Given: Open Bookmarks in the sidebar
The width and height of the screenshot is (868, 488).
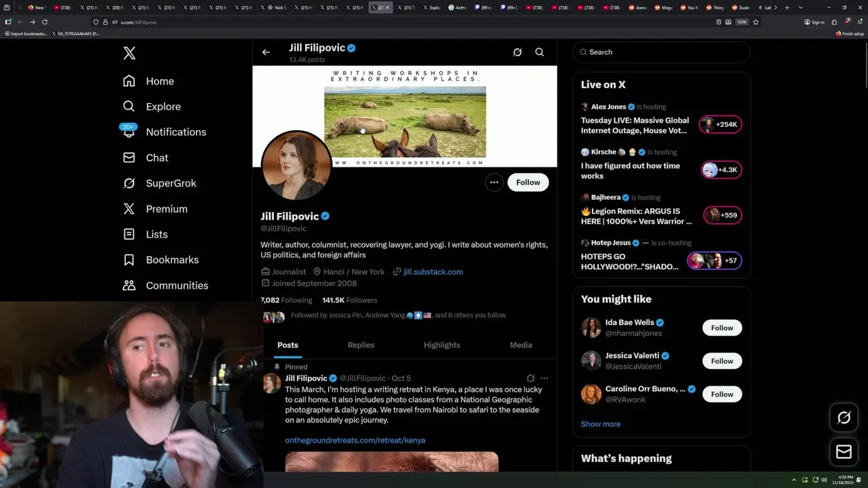Looking at the screenshot, I should click(161, 260).
